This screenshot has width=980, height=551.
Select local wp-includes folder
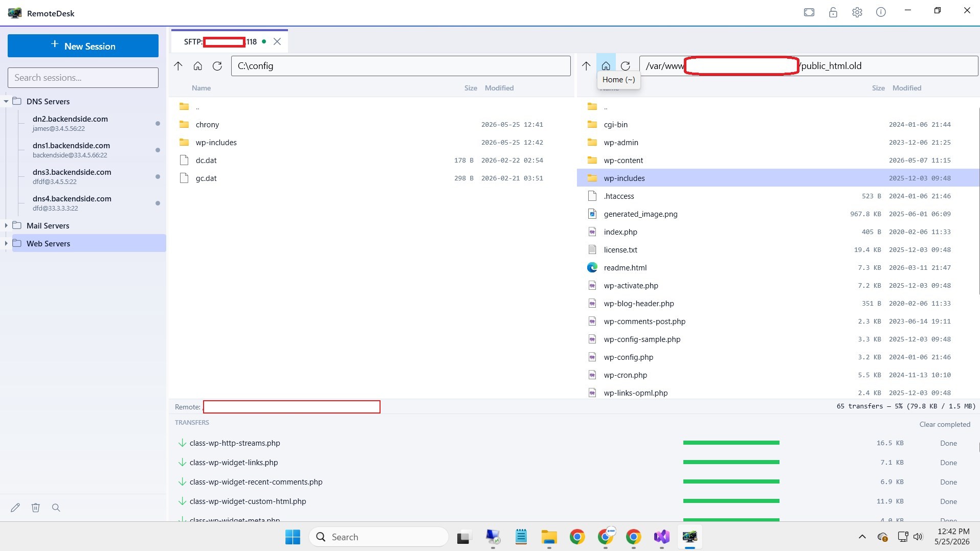372,142
